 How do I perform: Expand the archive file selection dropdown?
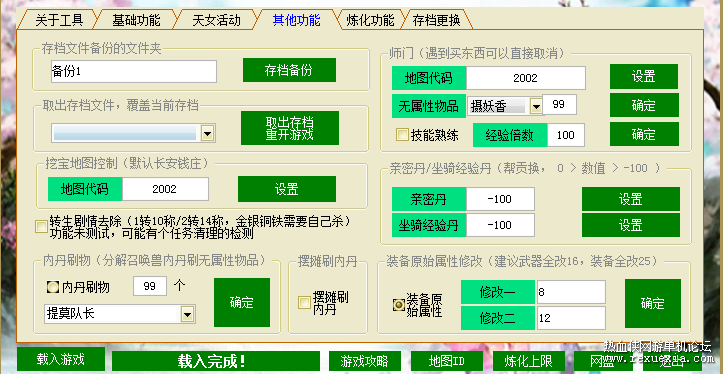pos(207,134)
